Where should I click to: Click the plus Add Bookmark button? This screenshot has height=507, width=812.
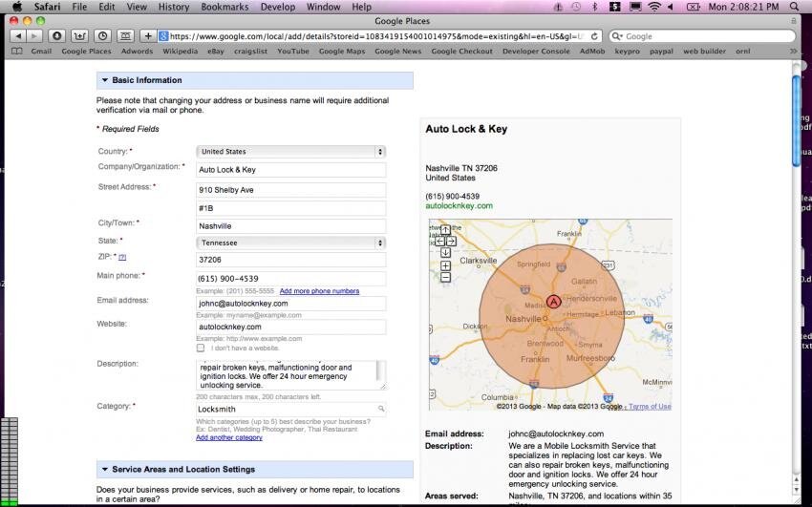[148, 36]
